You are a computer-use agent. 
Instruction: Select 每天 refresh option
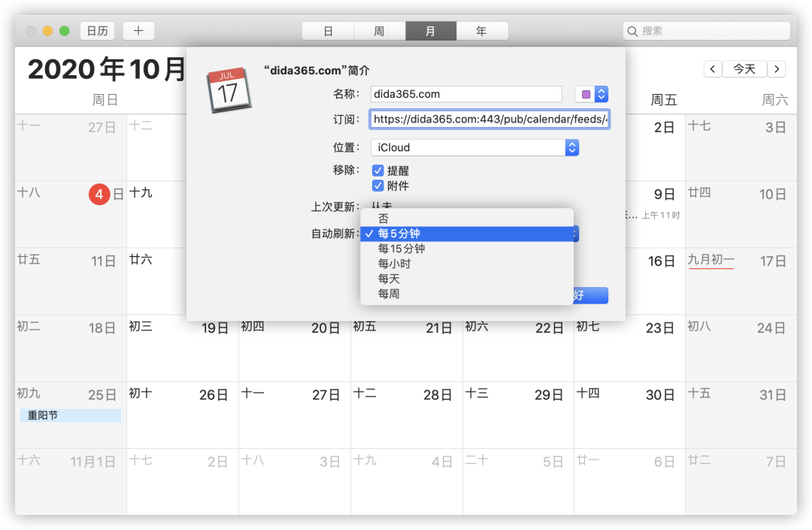(x=467, y=278)
